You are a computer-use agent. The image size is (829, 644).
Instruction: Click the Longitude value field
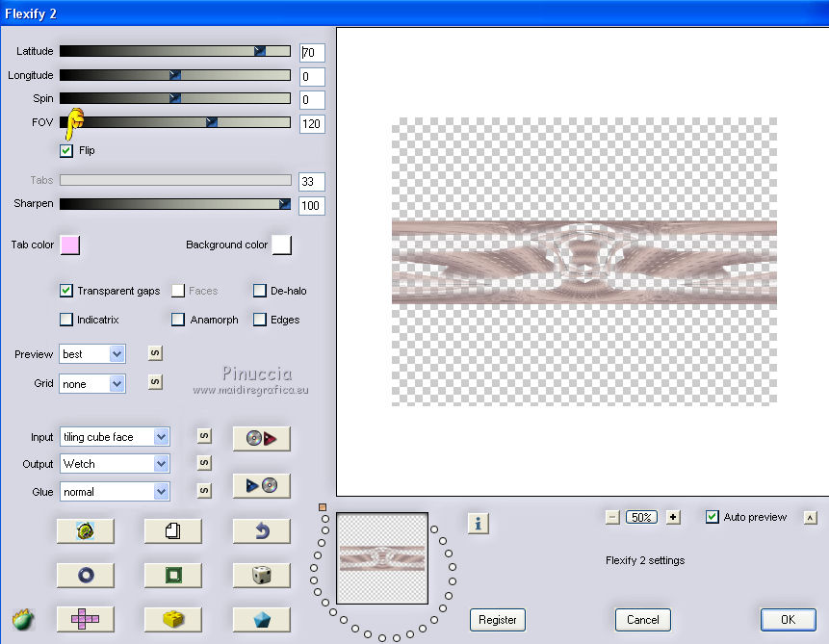point(312,77)
